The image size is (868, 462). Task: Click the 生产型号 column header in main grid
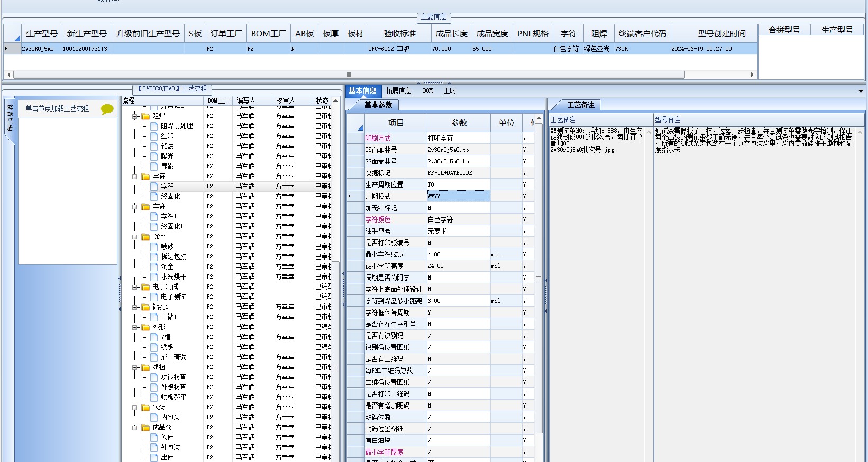pos(42,33)
